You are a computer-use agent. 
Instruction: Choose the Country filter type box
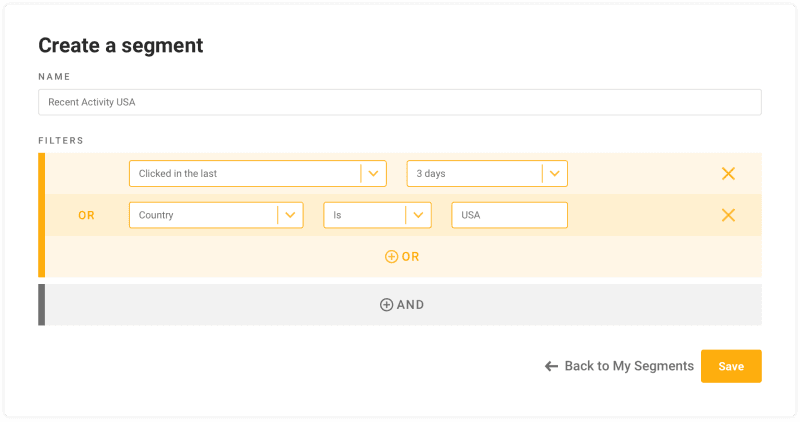point(204,215)
